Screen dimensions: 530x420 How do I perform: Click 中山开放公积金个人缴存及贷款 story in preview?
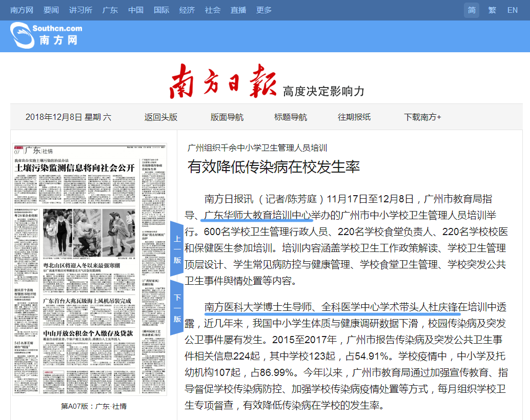click(x=88, y=333)
